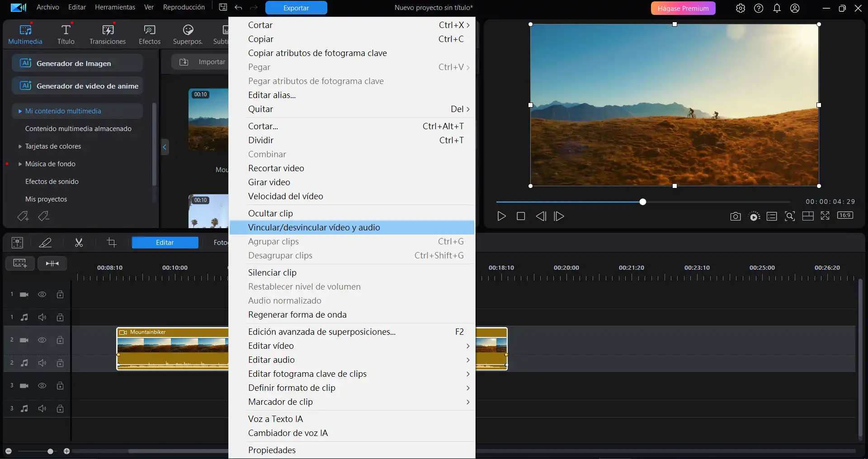Click the notifications bell icon
The height and width of the screenshot is (459, 868).
point(777,8)
